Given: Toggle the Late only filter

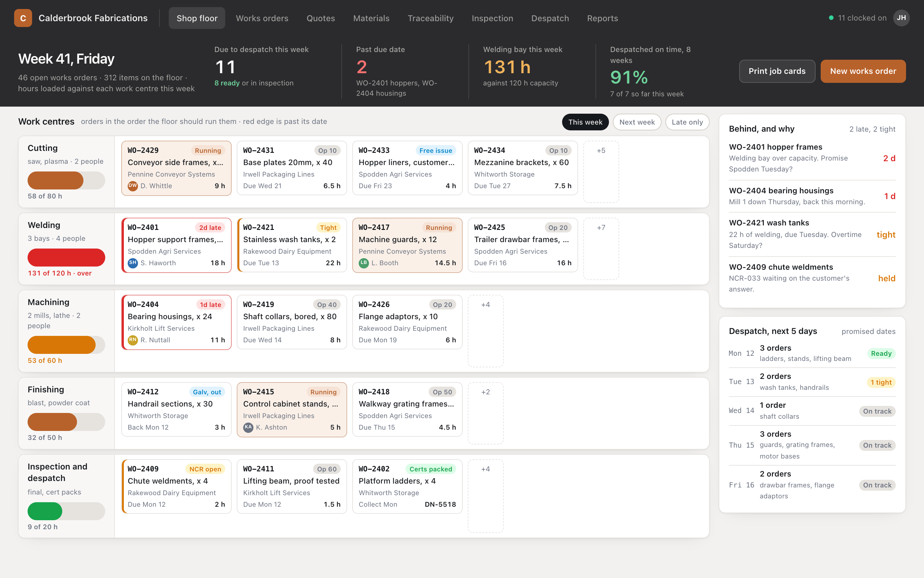Looking at the screenshot, I should pos(687,122).
